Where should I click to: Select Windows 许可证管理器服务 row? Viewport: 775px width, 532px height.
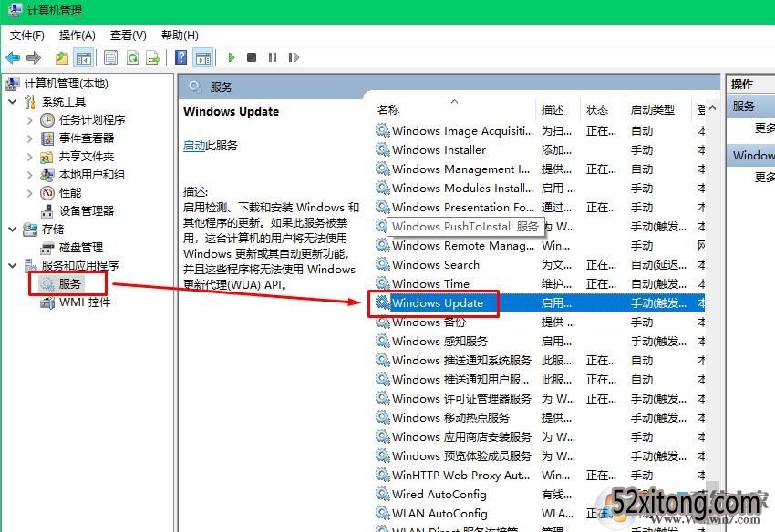coord(539,399)
